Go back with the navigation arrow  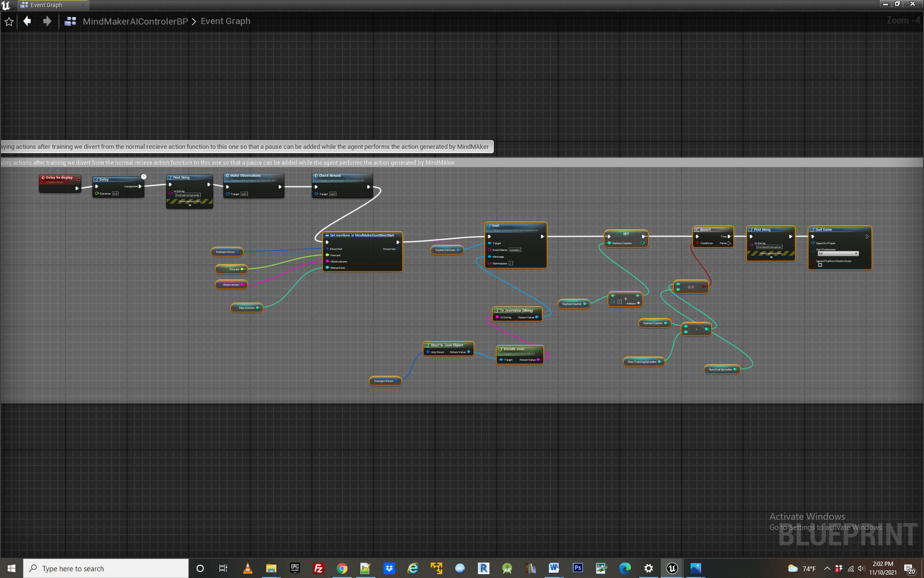(x=27, y=21)
